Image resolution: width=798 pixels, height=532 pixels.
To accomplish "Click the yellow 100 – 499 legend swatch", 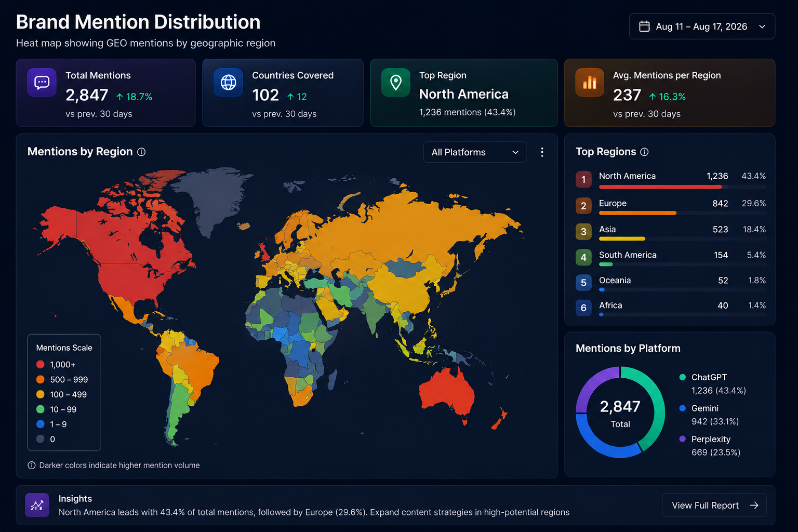I will coord(41,394).
